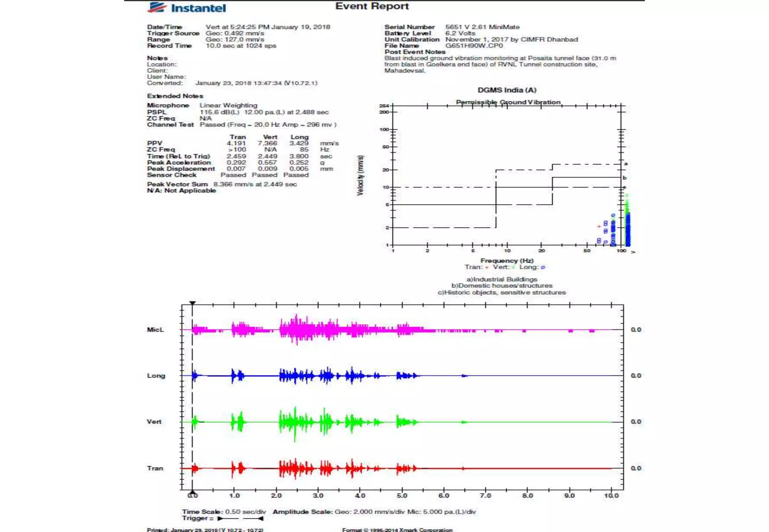This screenshot has width=769, height=532.
Task: Click the File Name G651H90W.CP0
Action: pyautogui.click(x=474, y=46)
